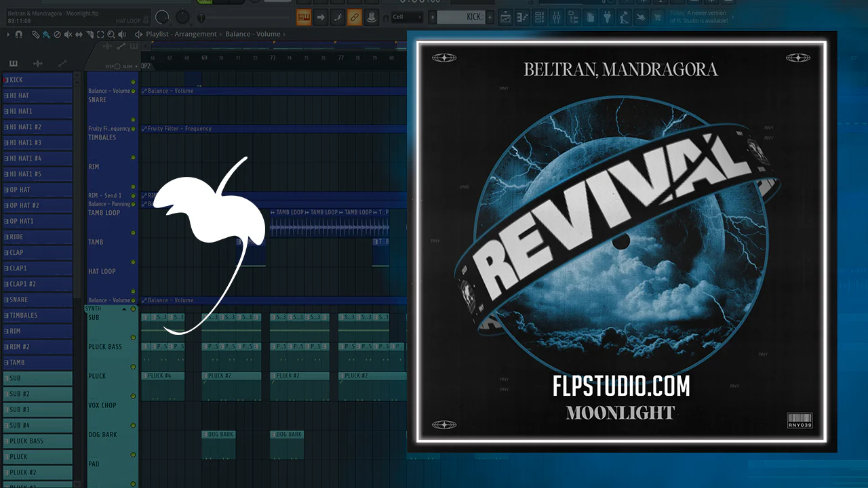Image resolution: width=868 pixels, height=488 pixels.
Task: Enable the STEP editing toggle
Action: pos(117,66)
